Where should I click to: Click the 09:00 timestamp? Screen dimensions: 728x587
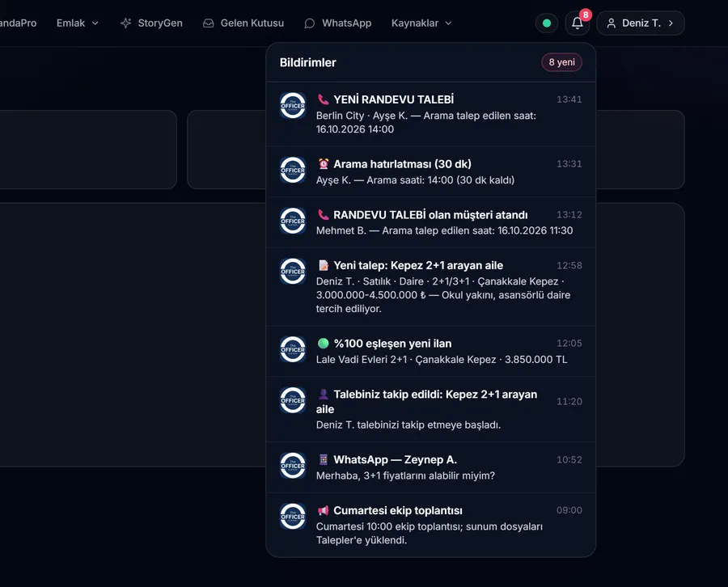click(569, 510)
